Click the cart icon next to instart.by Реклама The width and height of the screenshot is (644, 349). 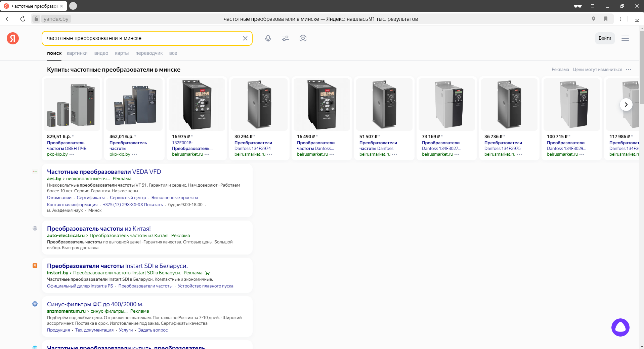[x=207, y=273]
